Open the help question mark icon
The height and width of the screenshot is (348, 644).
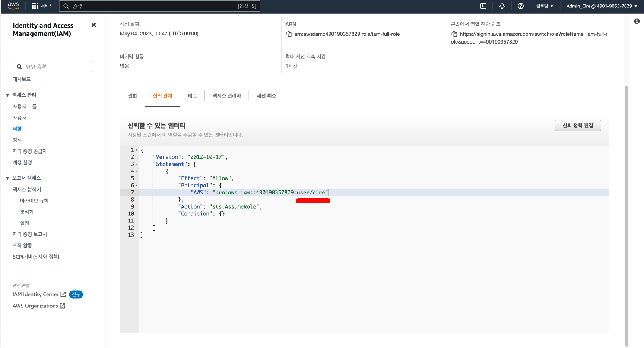coord(521,6)
